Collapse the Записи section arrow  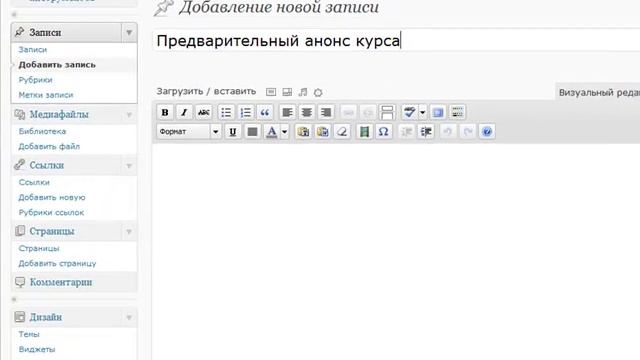129,32
